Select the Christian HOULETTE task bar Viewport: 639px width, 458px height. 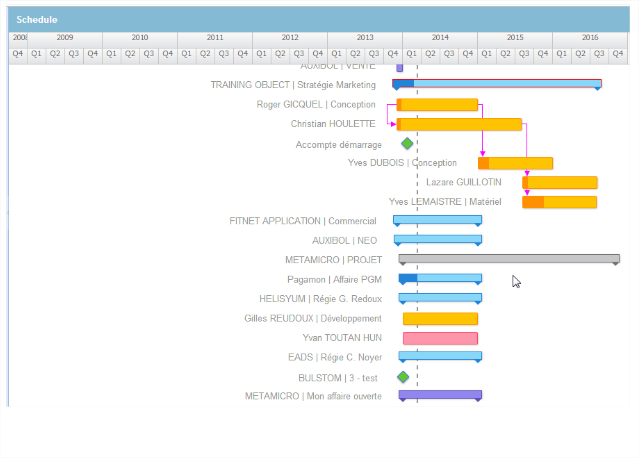(460, 124)
